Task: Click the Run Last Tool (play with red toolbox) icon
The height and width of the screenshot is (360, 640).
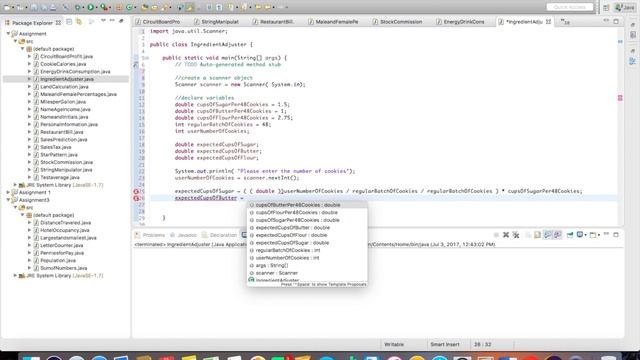Action: (x=104, y=7)
